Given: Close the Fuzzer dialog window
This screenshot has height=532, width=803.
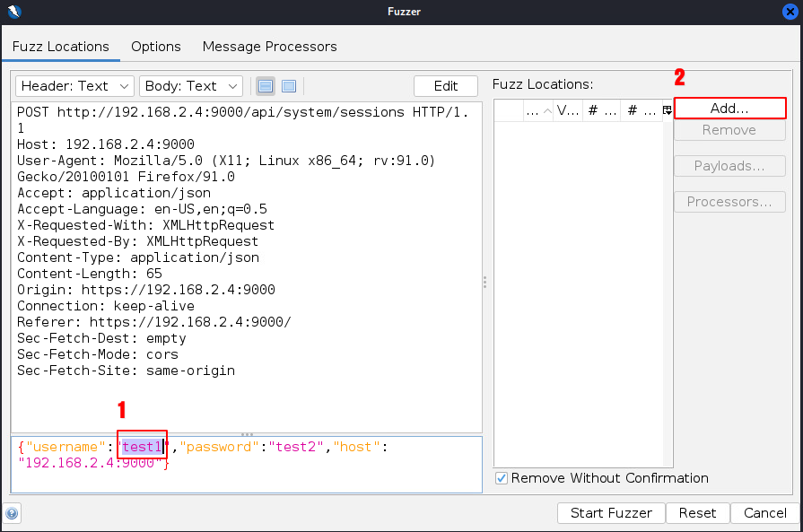Looking at the screenshot, I should 790,12.
